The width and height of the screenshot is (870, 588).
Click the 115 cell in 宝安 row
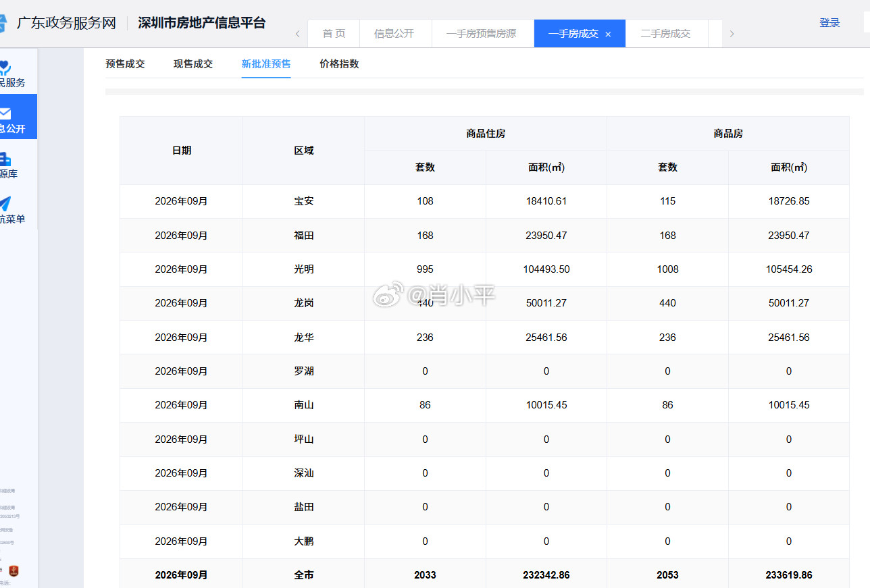click(x=667, y=201)
